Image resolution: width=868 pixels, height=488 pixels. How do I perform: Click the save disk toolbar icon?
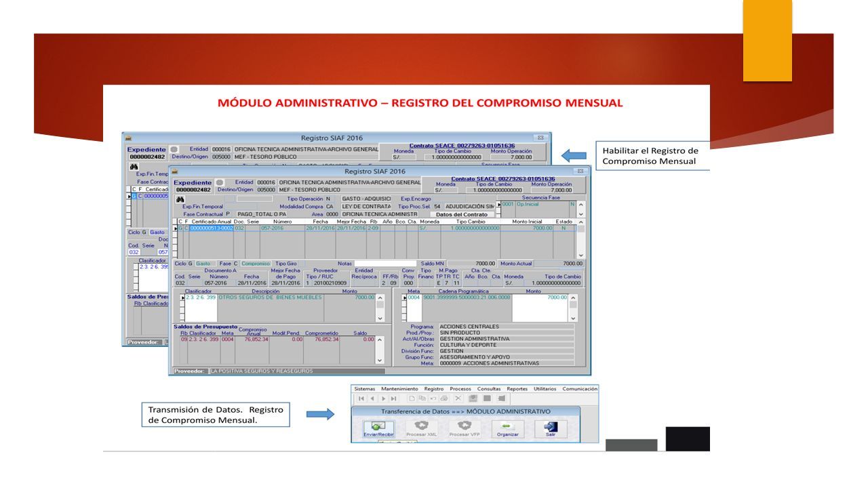coord(473,399)
